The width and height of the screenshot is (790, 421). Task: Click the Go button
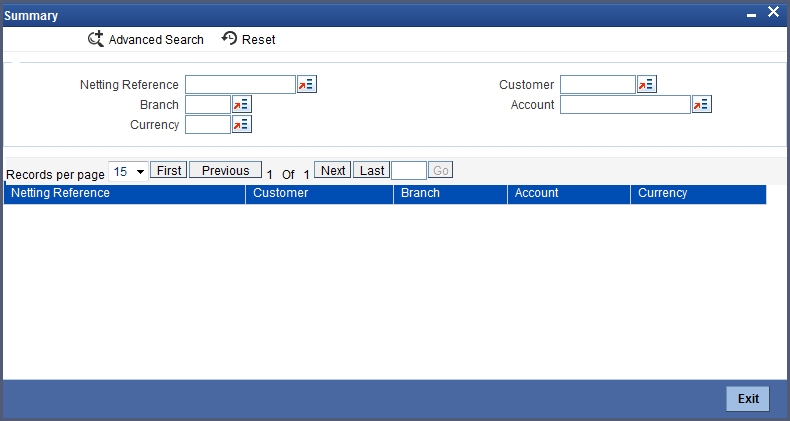tap(441, 170)
